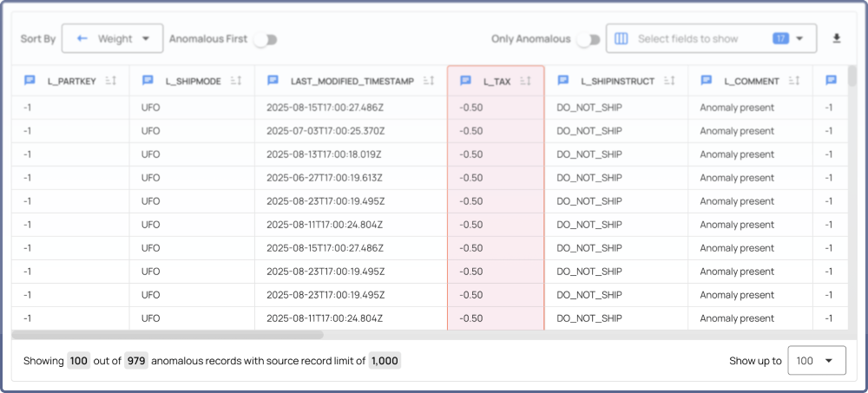Click the vertical scrollbar thumb at right
Image resolution: width=868 pixels, height=393 pixels.
[852, 76]
